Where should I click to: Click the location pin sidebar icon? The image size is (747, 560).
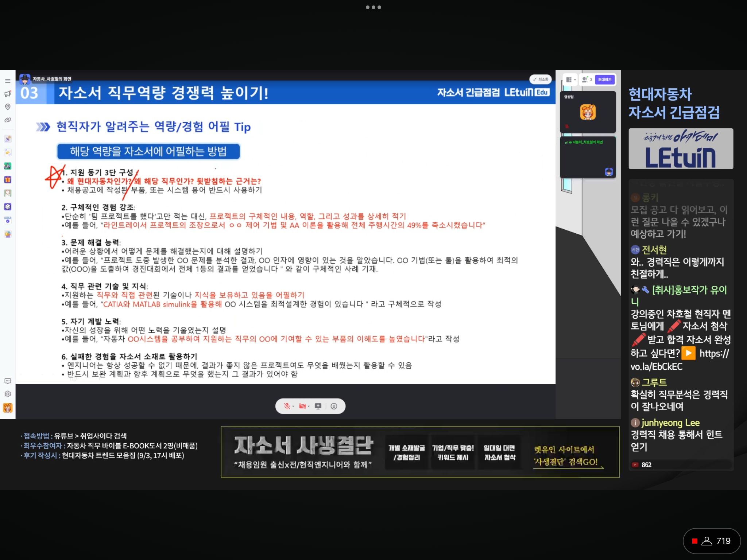[x=8, y=107]
